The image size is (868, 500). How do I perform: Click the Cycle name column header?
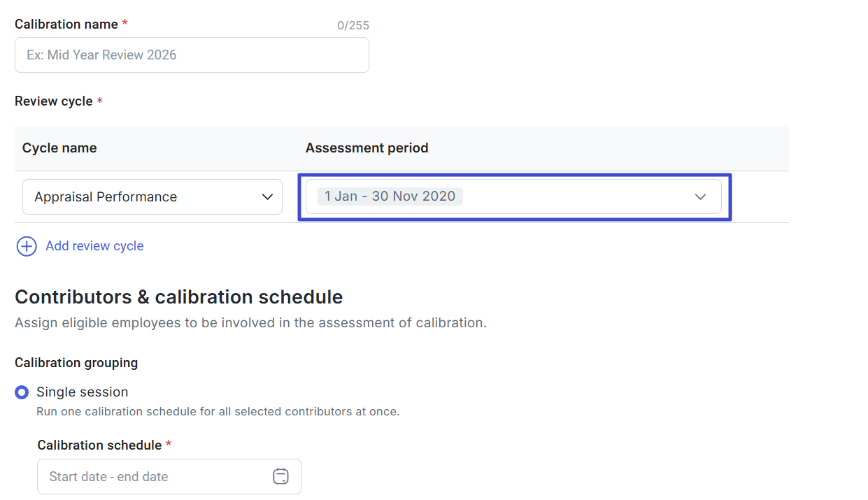coord(59,148)
